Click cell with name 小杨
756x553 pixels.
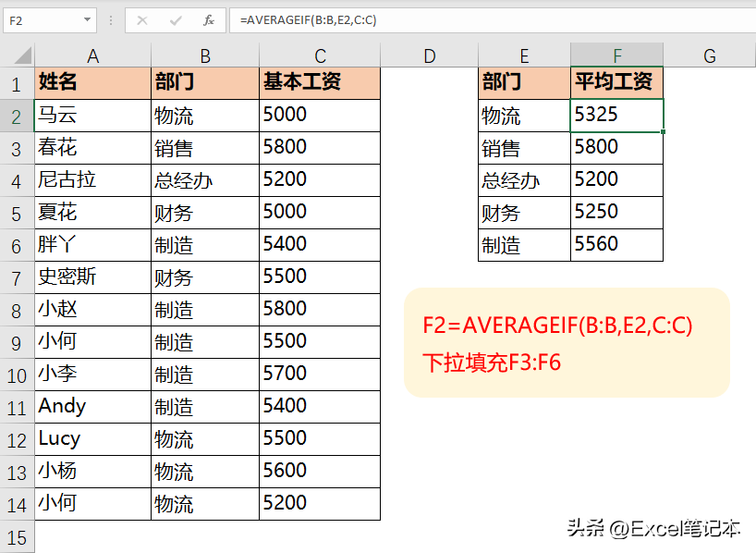tap(92, 471)
